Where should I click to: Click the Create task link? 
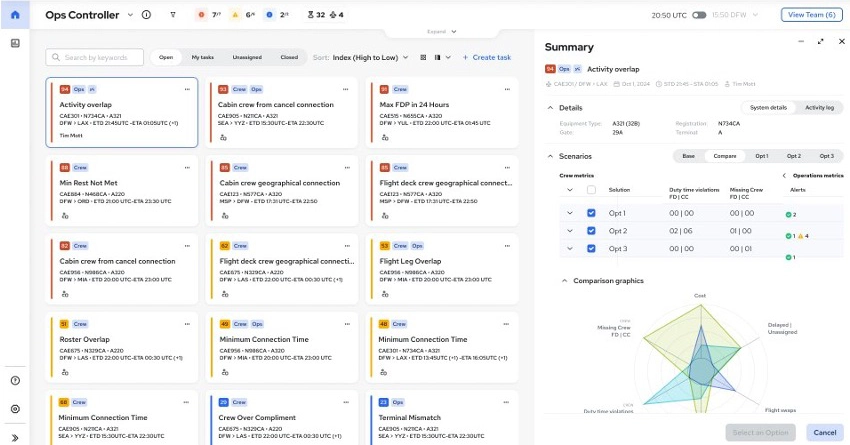tap(486, 57)
